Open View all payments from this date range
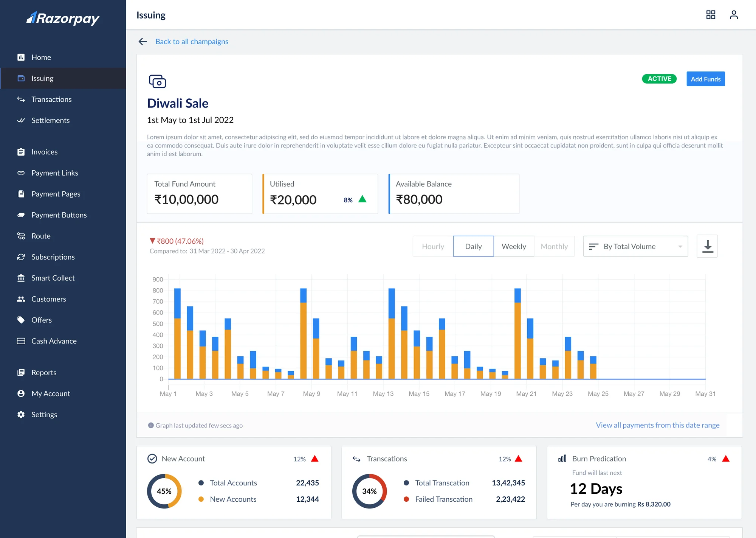756x538 pixels. 657,425
